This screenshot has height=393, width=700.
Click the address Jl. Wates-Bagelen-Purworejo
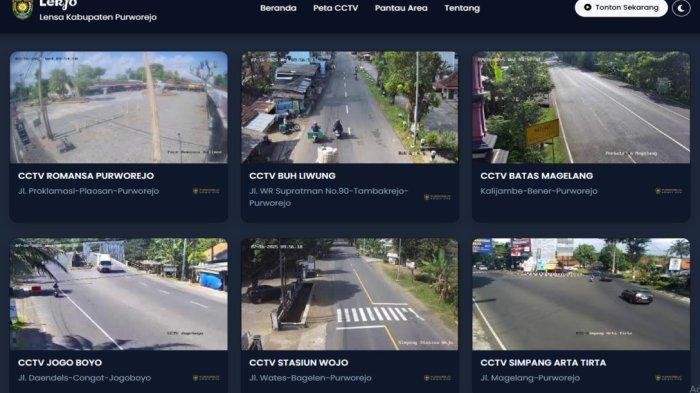310,378
